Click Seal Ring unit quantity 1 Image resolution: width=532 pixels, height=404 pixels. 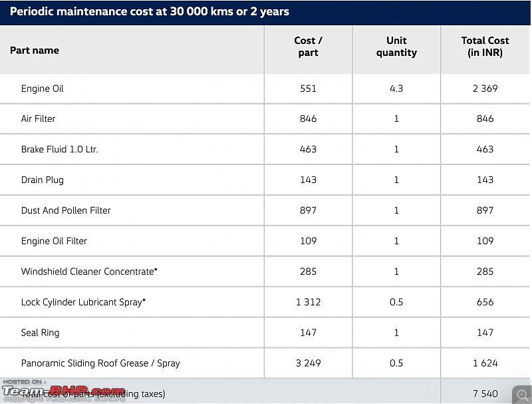(396, 333)
